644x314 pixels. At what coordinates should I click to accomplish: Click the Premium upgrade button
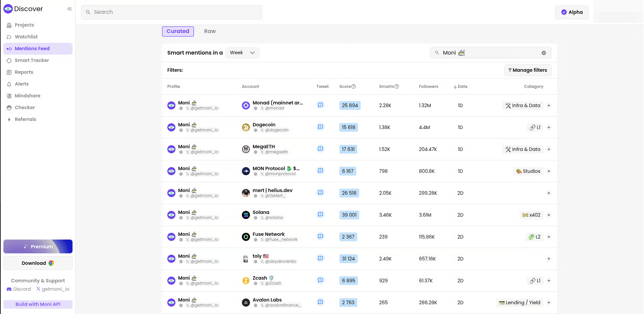(x=38, y=247)
